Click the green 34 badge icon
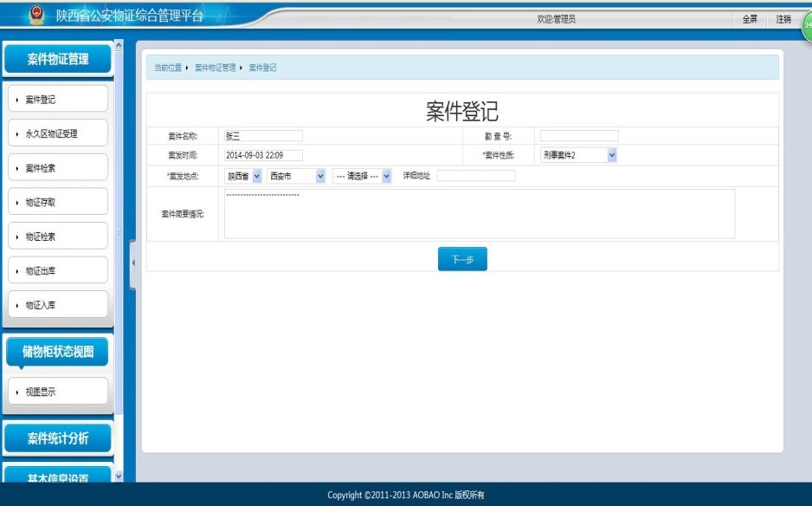This screenshot has width=812, height=506. (x=806, y=24)
